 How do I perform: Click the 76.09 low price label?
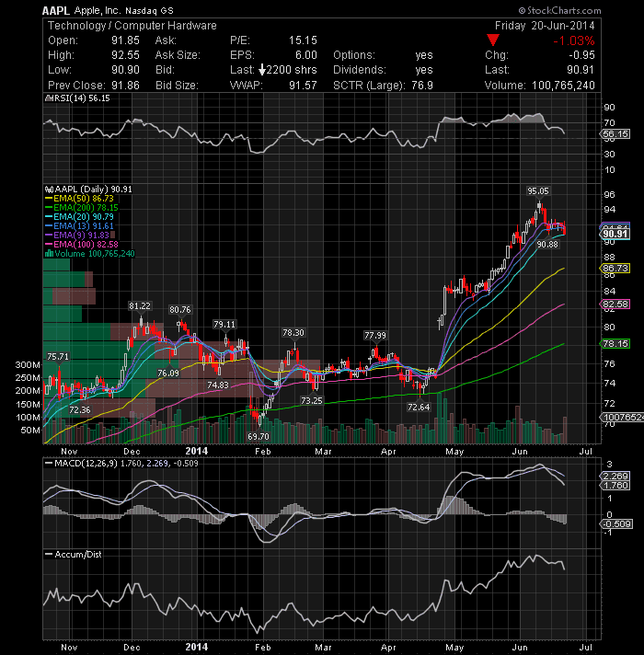[x=167, y=373]
